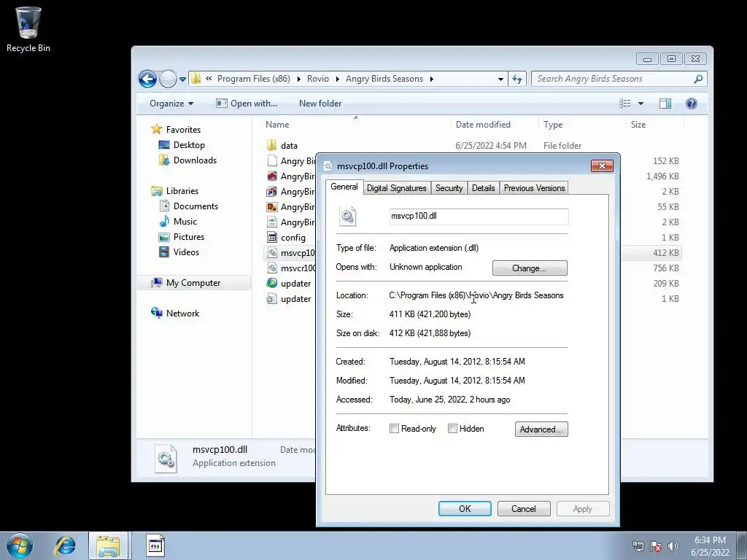Open the taskbar clock showing 6:34 PM
Viewport: 747px width, 560px height.
710,546
